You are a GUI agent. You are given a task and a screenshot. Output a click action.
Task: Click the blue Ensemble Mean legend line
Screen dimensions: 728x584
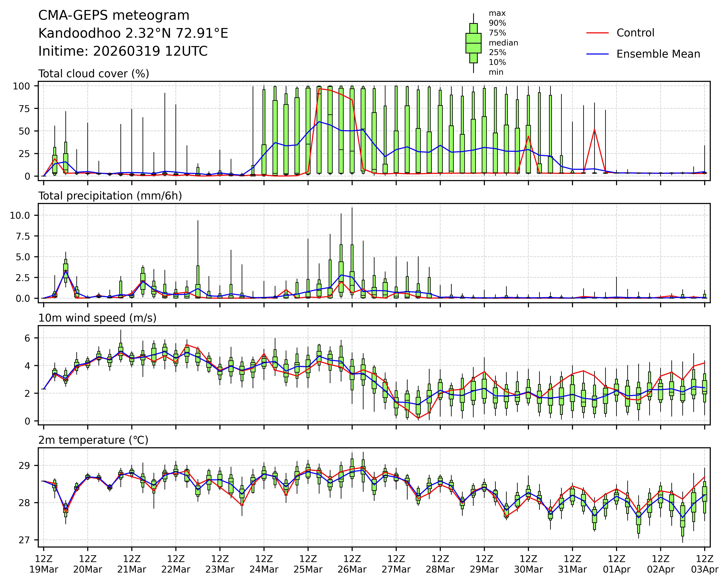pos(597,54)
